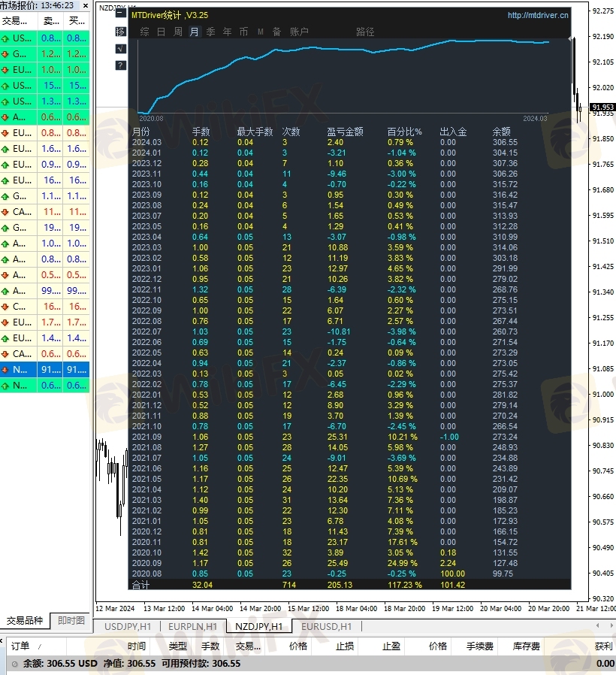Image resolution: width=616 pixels, height=675 pixels.
Task: Click the 合计 totals row label
Action: click(x=140, y=585)
